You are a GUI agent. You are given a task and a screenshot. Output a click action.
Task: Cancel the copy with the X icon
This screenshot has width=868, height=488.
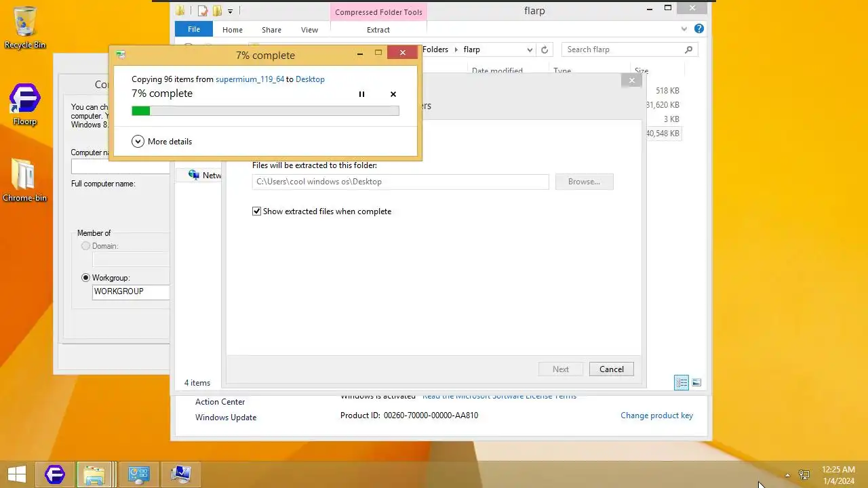click(x=393, y=94)
